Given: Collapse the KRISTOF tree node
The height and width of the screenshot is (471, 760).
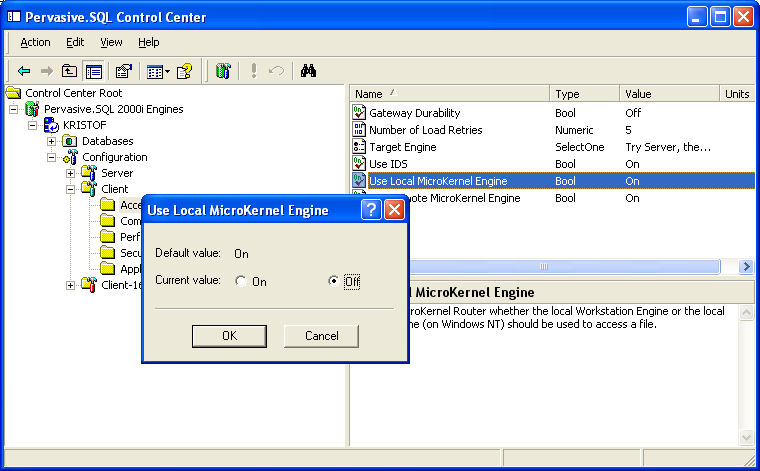Looking at the screenshot, I should point(32,125).
